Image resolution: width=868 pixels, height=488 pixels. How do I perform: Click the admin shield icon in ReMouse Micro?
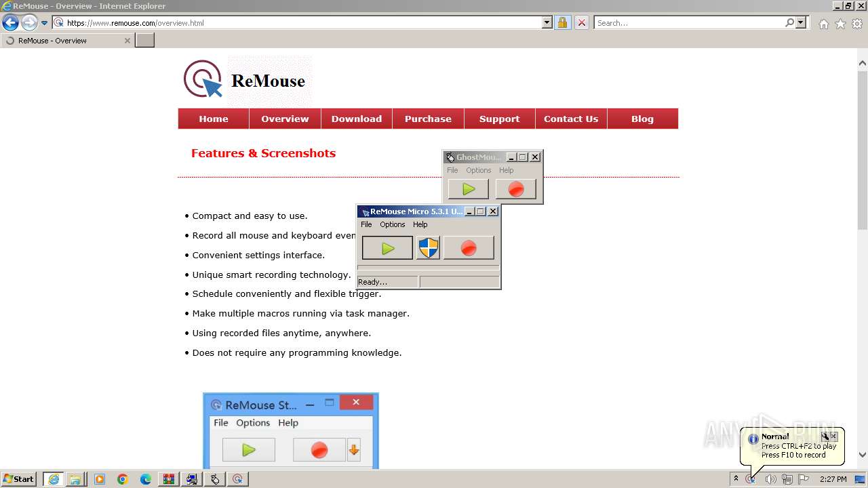[428, 248]
